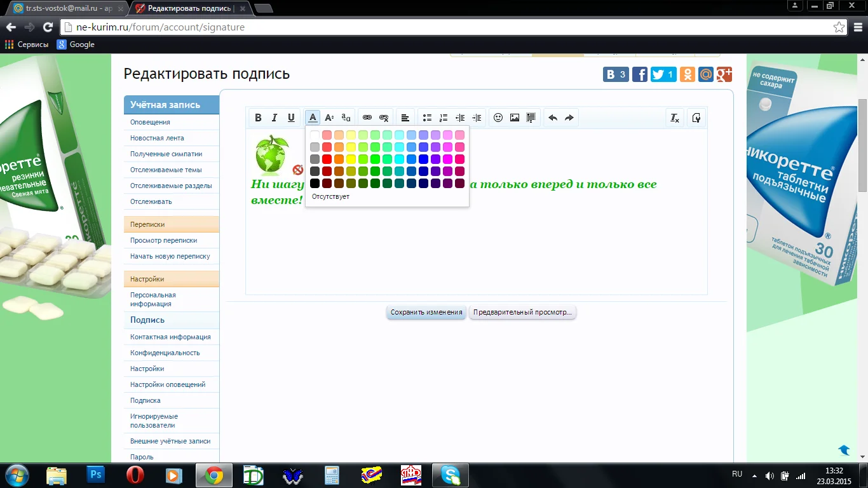Insert a link with the chain icon
The height and width of the screenshot is (488, 868).
(x=367, y=118)
